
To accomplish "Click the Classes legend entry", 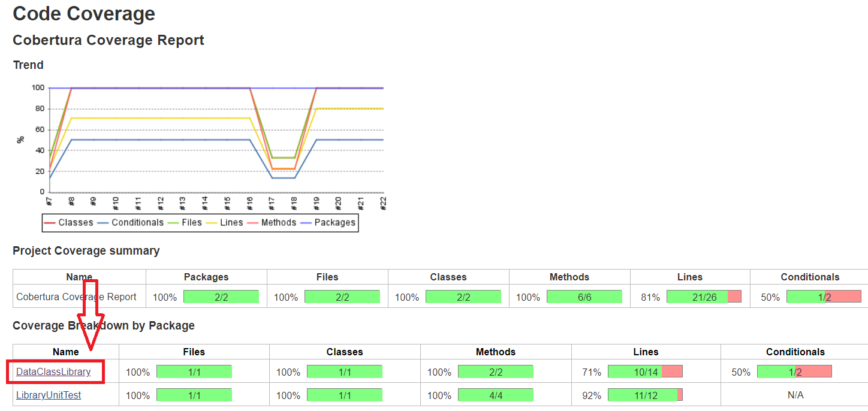I will [x=69, y=222].
